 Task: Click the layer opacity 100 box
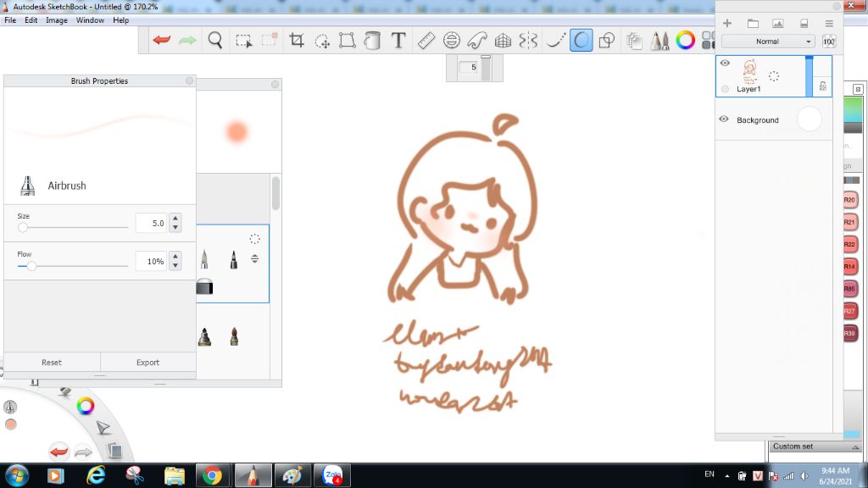pyautogui.click(x=829, y=42)
